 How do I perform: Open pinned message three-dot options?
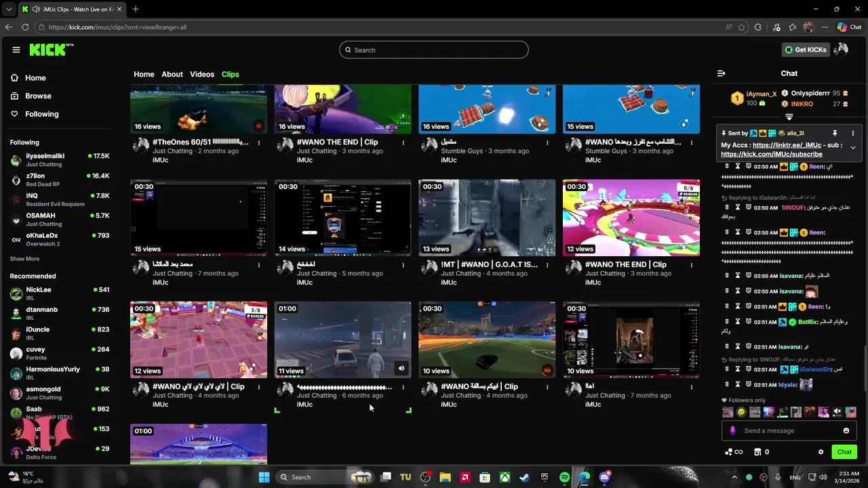(853, 134)
